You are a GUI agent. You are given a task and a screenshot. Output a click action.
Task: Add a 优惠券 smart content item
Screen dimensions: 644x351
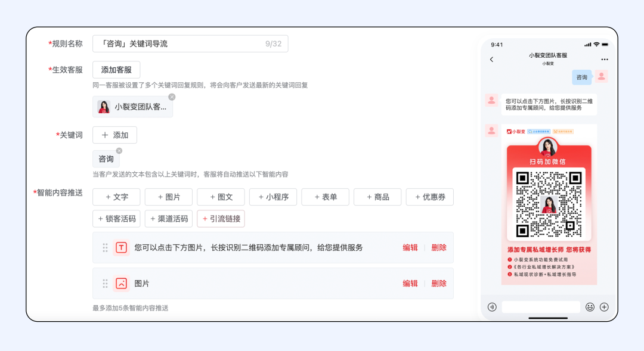(x=429, y=197)
